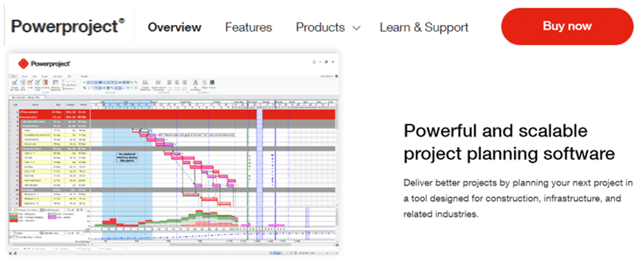Go to the Overview tab
Screen dimensions: 644x268
[x=175, y=28]
